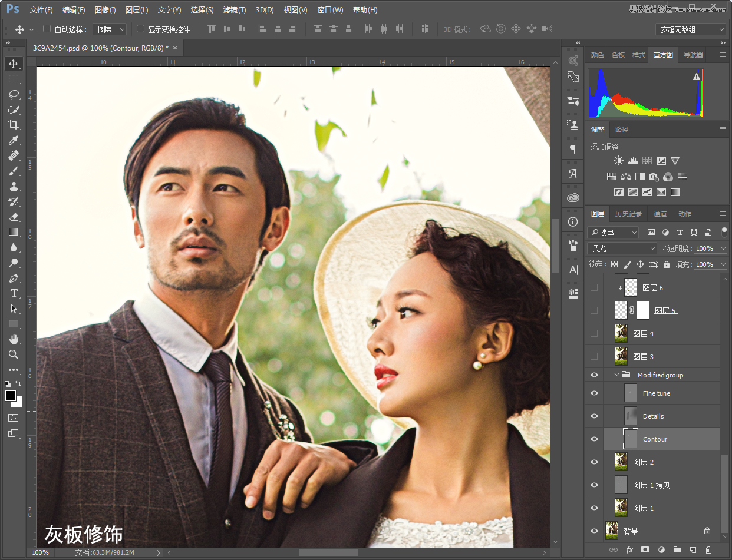Add a Brightness/Contrast adjustment
732x560 pixels.
[618, 161]
